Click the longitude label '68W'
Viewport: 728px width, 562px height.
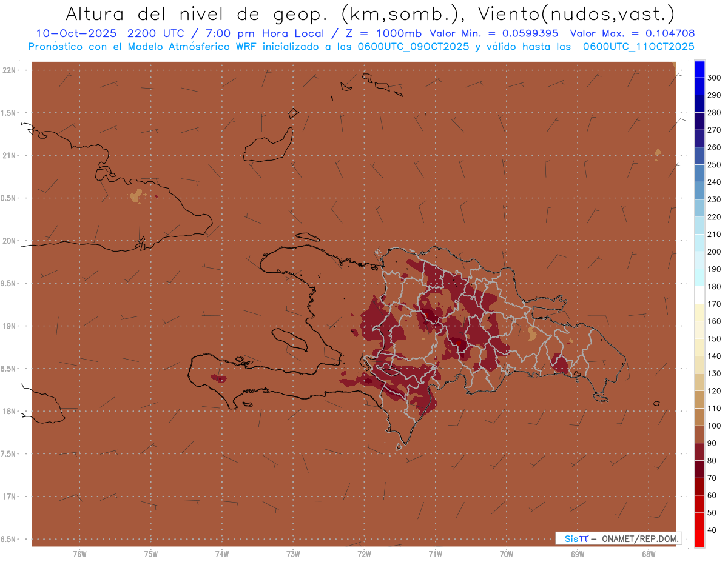coord(649,554)
